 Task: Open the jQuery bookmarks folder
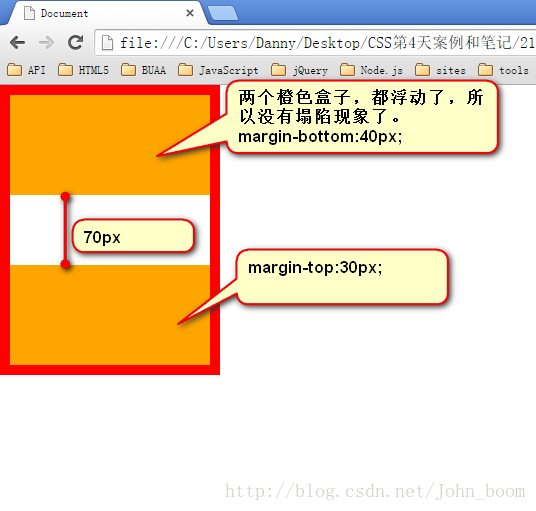299,70
